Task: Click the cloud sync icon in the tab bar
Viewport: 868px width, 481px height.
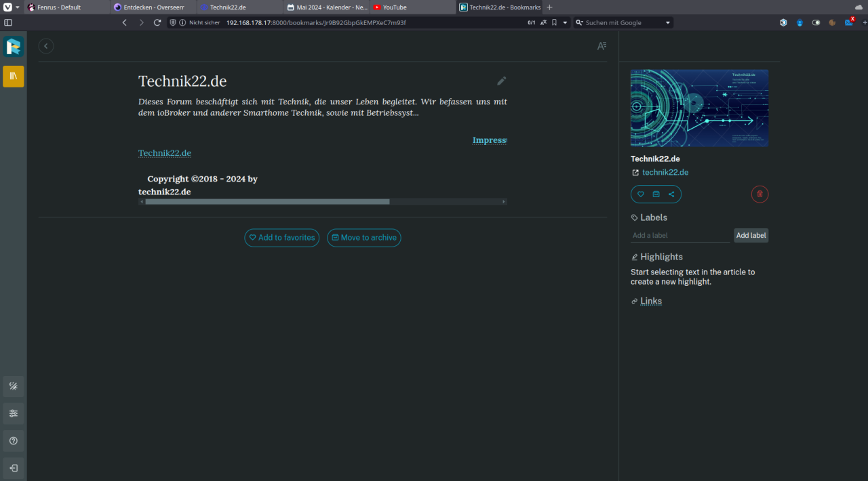Action: coord(859,7)
